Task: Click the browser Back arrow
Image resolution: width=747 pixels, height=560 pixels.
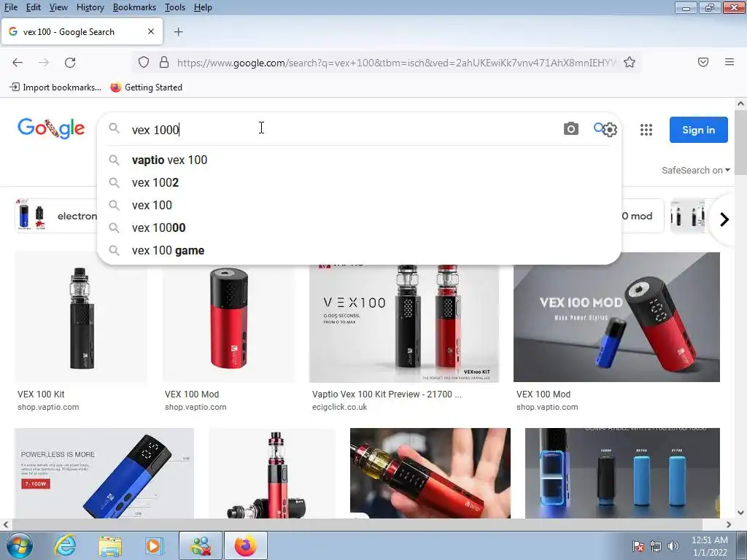Action: (x=18, y=63)
